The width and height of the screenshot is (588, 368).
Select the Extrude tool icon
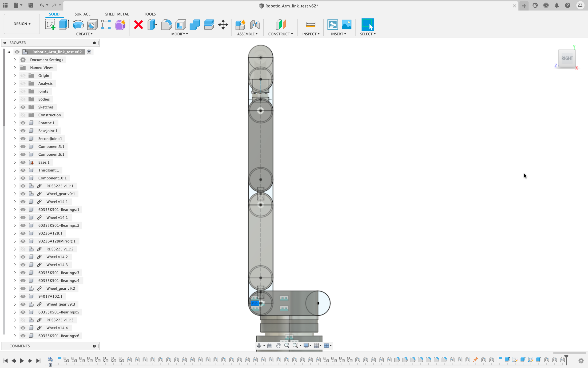(x=64, y=24)
